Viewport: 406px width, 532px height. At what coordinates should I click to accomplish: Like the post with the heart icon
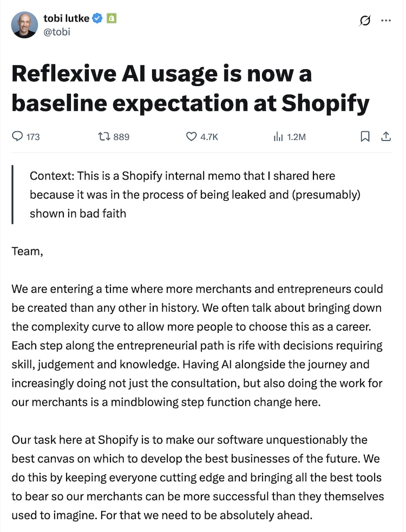(x=191, y=136)
